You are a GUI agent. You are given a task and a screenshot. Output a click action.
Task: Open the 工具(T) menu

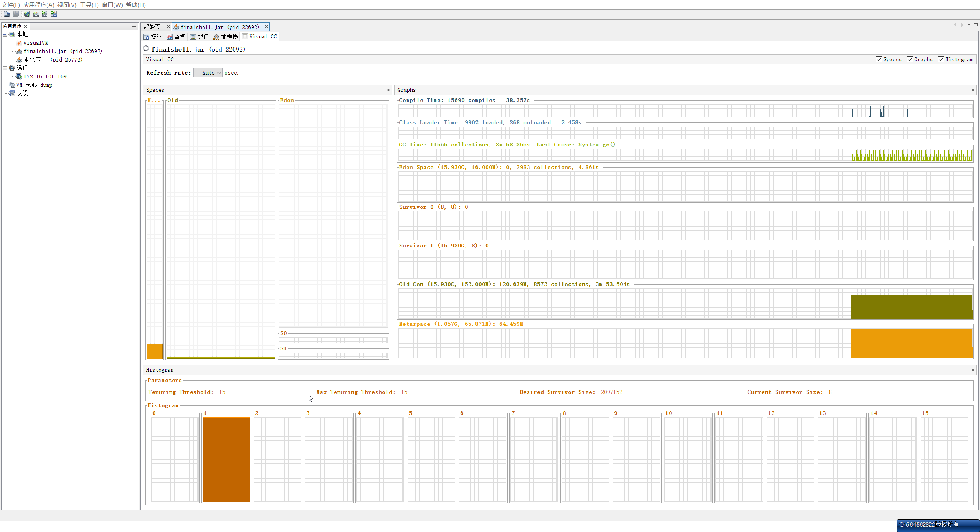click(89, 5)
